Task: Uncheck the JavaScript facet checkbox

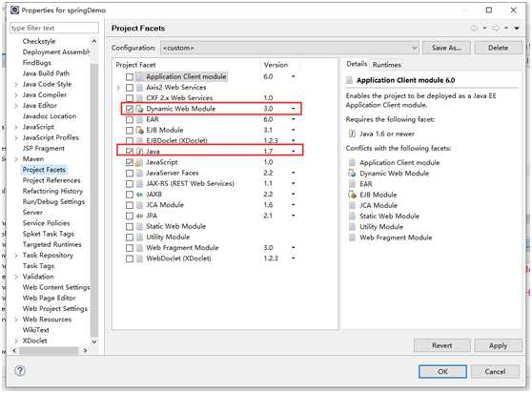Action: pyautogui.click(x=130, y=162)
